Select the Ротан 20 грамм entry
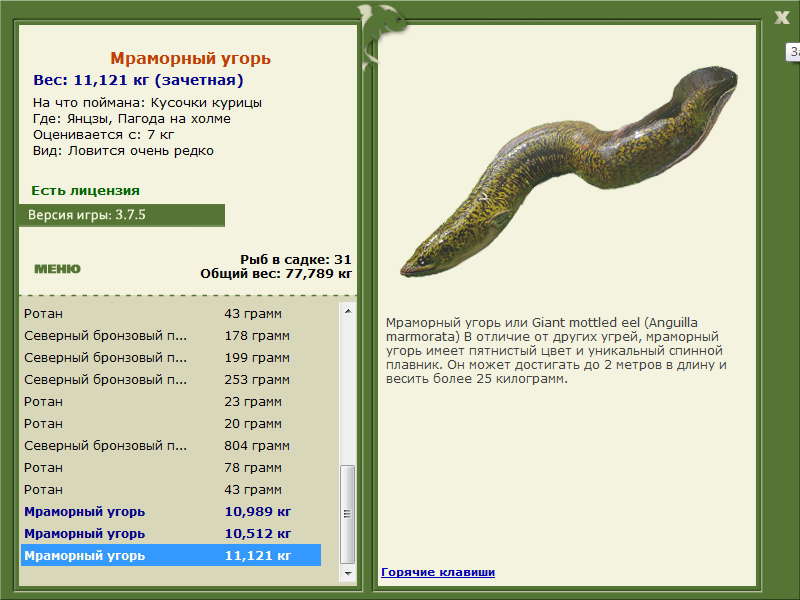The width and height of the screenshot is (800, 600). (171, 423)
